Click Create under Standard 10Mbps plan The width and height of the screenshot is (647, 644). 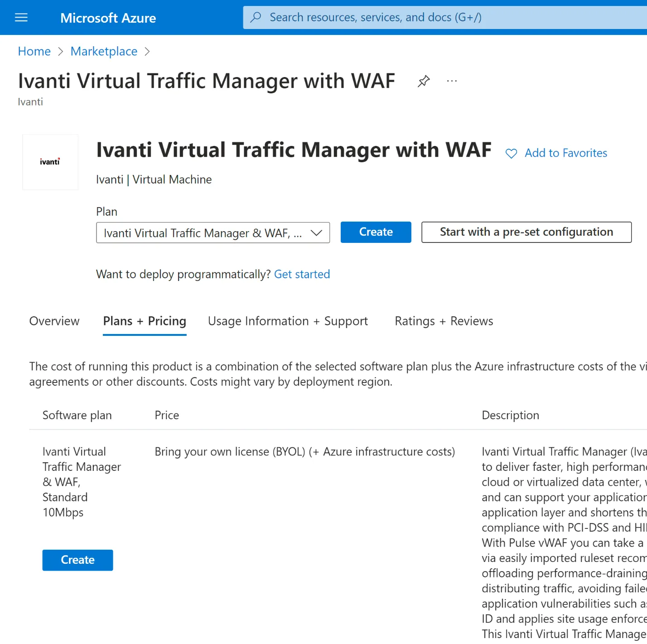78,560
